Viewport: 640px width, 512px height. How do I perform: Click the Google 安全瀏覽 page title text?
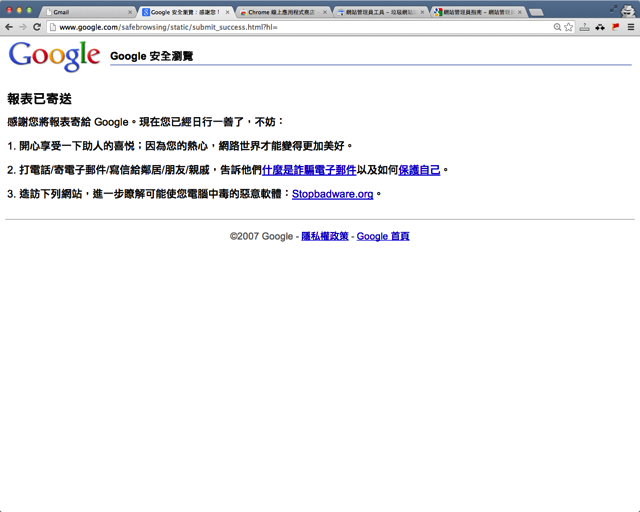point(151,56)
